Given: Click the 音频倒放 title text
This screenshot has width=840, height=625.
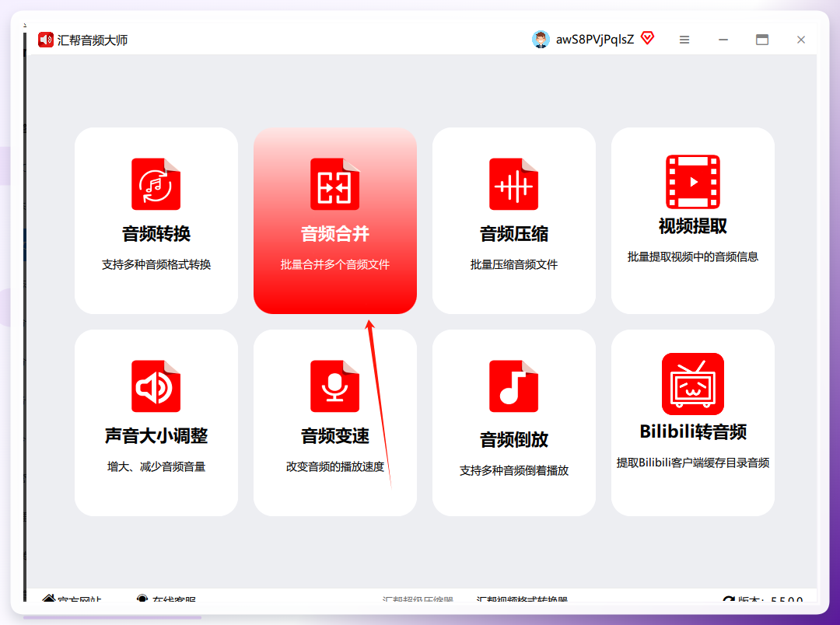Looking at the screenshot, I should tap(514, 440).
